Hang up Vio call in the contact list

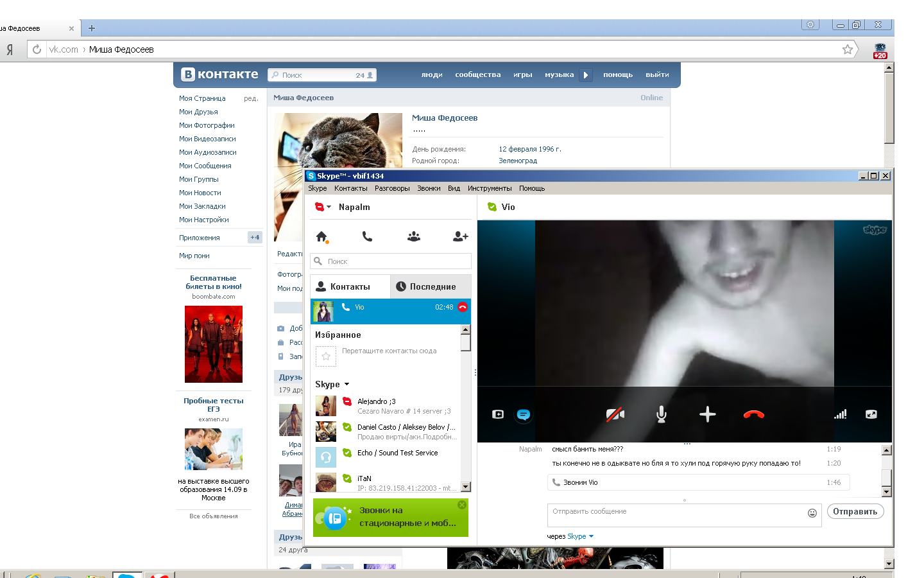[463, 307]
